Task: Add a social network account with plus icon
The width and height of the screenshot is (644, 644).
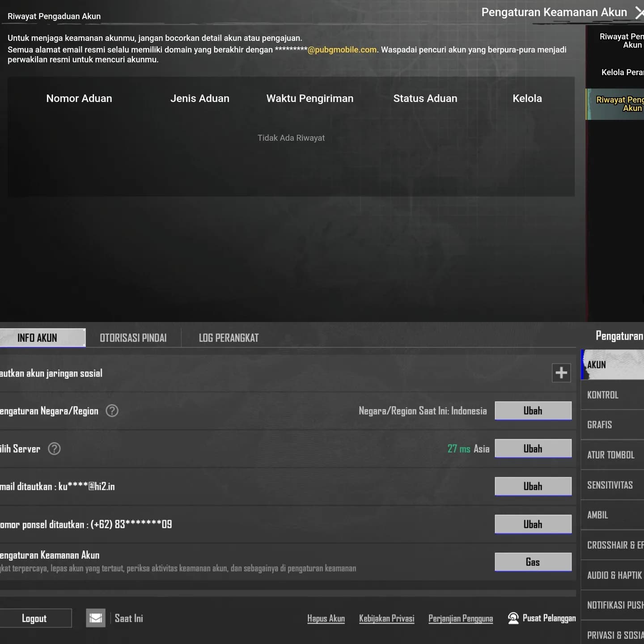Action: click(x=561, y=373)
